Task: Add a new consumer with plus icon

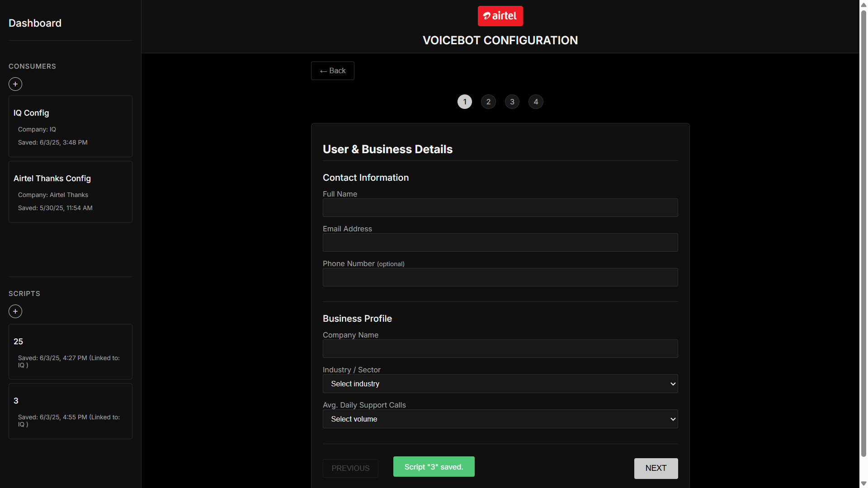Action: (15, 84)
